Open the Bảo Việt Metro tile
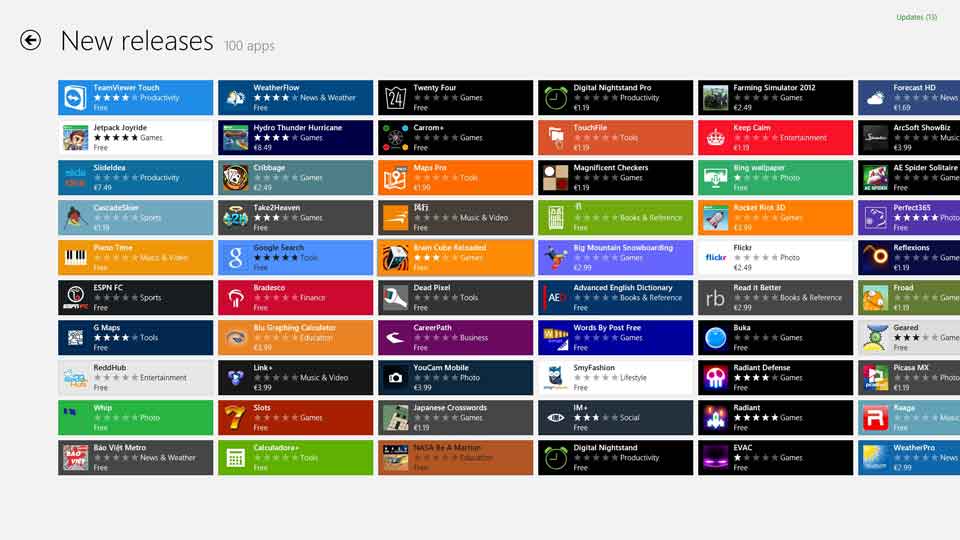The image size is (960, 540). [x=136, y=458]
